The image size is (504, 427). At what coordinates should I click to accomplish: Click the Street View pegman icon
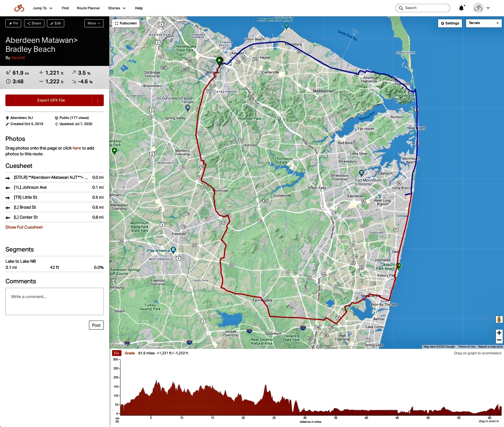[x=499, y=319]
